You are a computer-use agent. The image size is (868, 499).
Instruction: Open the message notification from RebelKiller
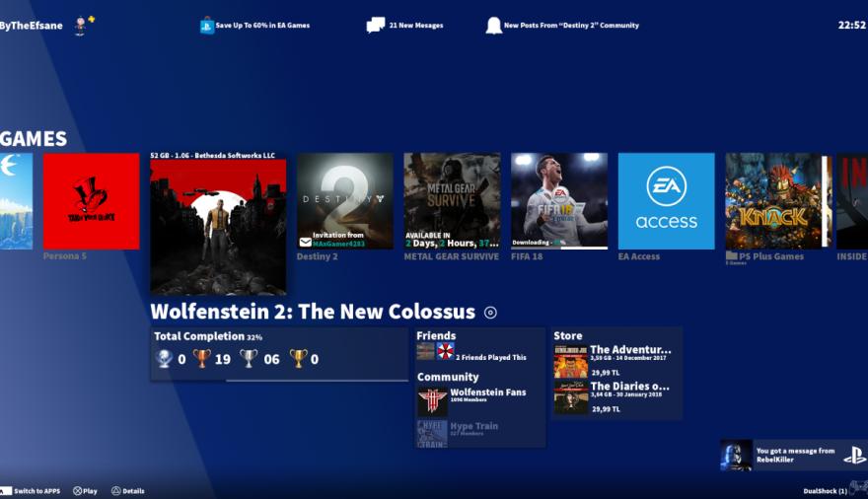click(792, 455)
